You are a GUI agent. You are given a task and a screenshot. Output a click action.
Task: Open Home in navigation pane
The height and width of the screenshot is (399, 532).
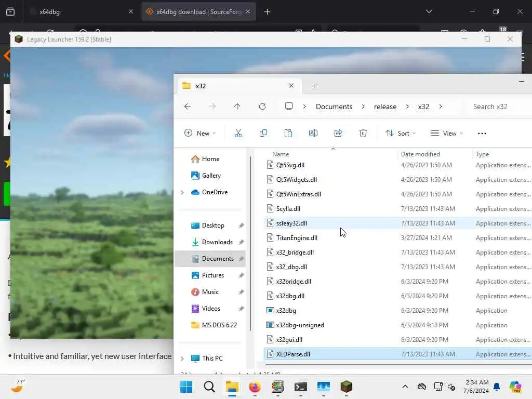click(x=210, y=159)
